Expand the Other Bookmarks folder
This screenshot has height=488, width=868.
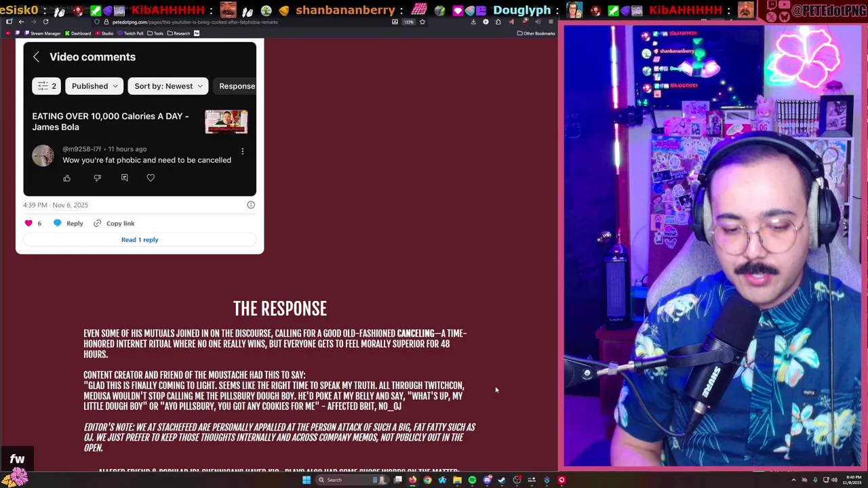(536, 33)
